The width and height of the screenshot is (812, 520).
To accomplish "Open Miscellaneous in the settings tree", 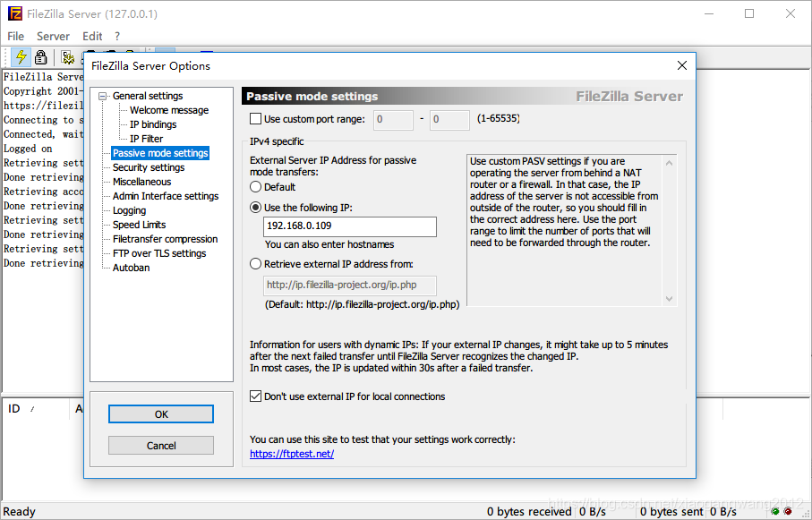I will coord(141,182).
